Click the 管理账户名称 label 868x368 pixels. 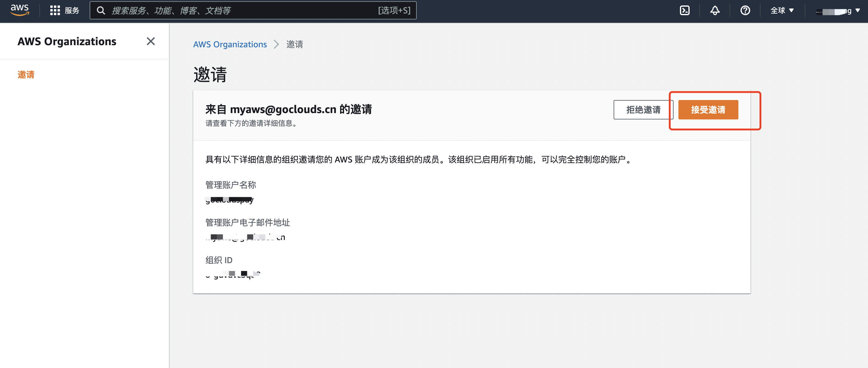230,185
